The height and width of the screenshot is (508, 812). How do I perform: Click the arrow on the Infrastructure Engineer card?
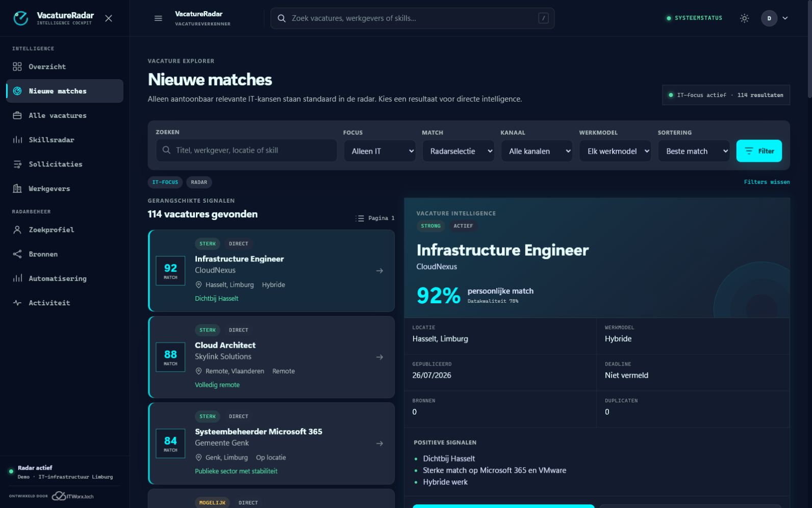[379, 271]
